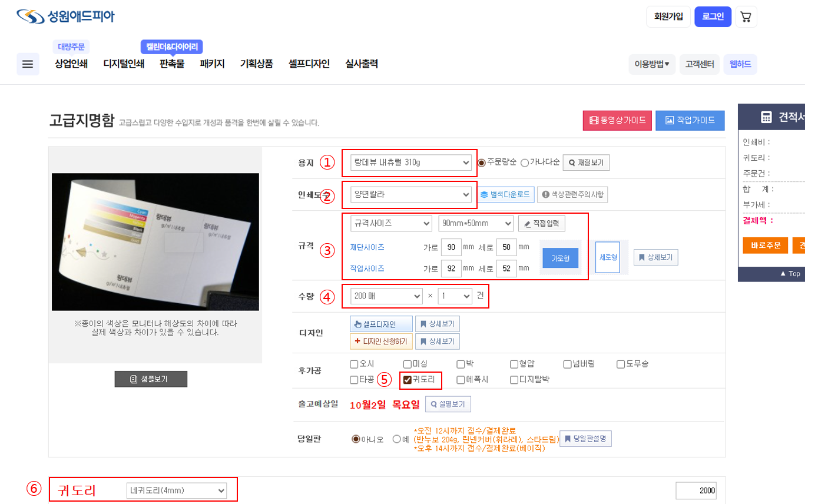Expand the 200 매 quantity dropdown
Screen dimensions: 818x504
coord(386,296)
